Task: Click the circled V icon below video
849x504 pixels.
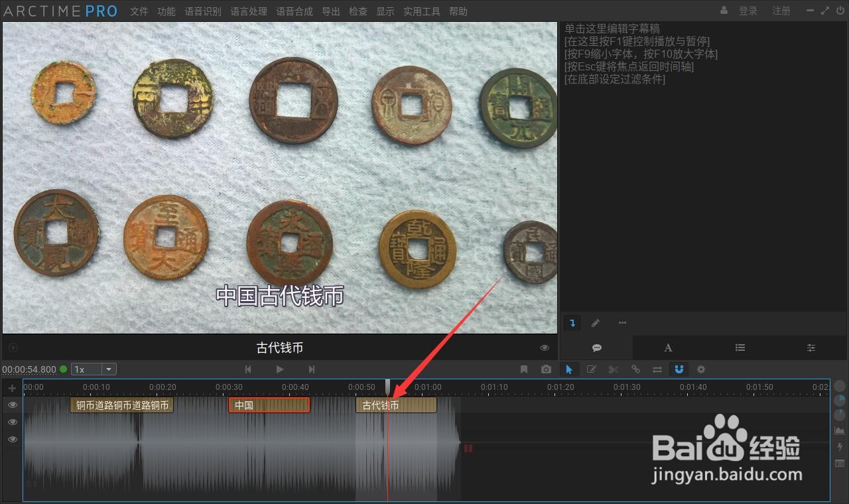Action: tap(13, 347)
